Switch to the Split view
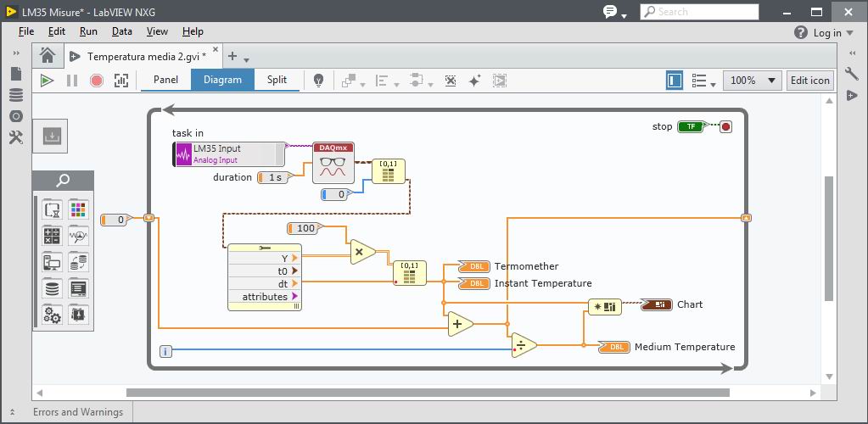The height and width of the screenshot is (424, 868). click(277, 80)
